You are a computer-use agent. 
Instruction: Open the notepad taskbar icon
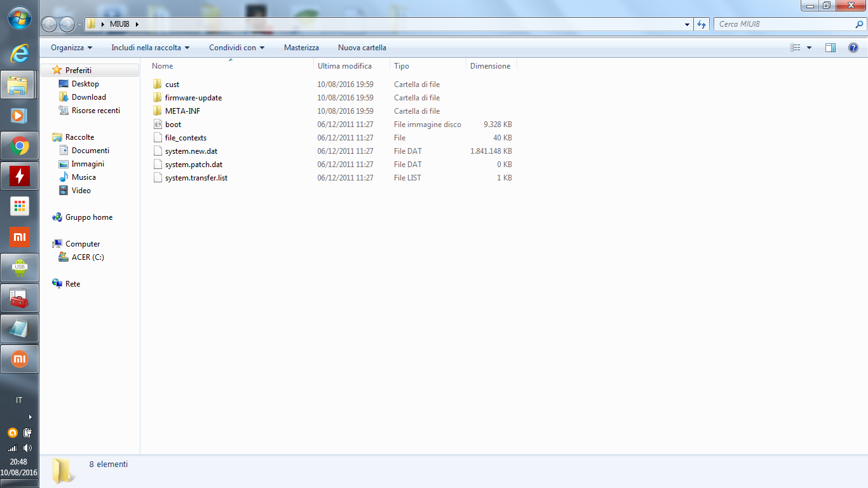click(19, 329)
